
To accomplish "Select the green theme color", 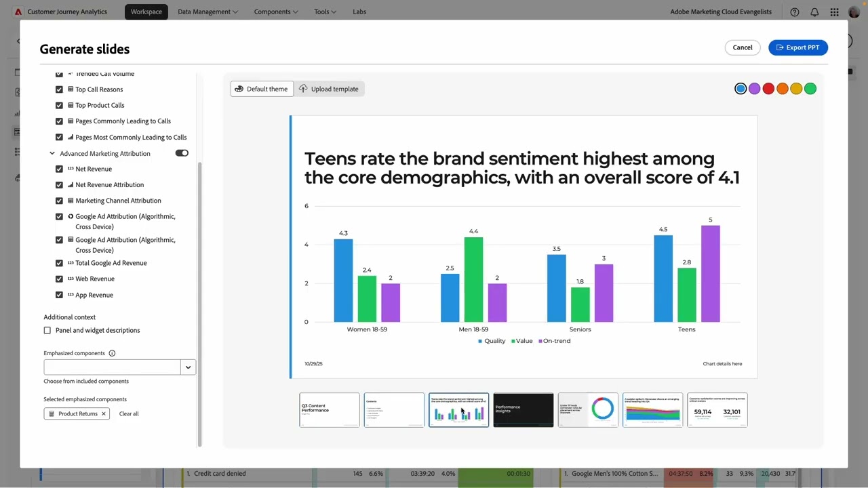I will [810, 89].
